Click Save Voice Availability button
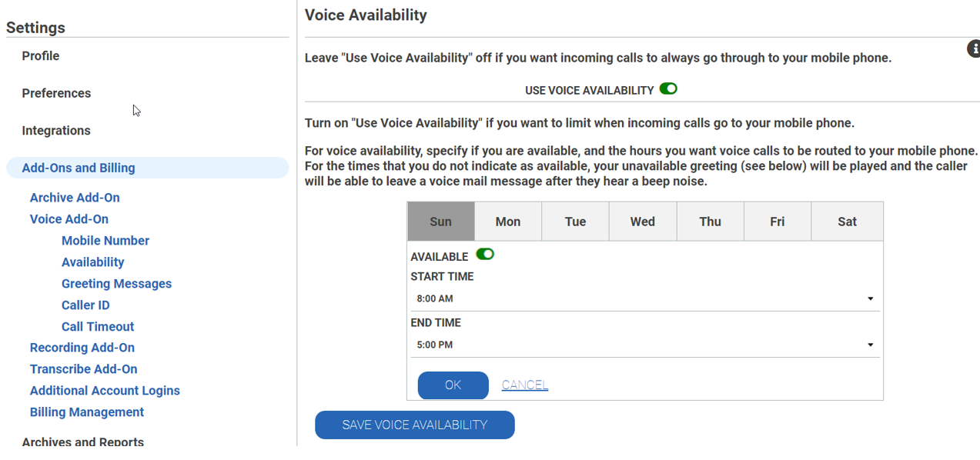This screenshot has width=980, height=460. [415, 425]
